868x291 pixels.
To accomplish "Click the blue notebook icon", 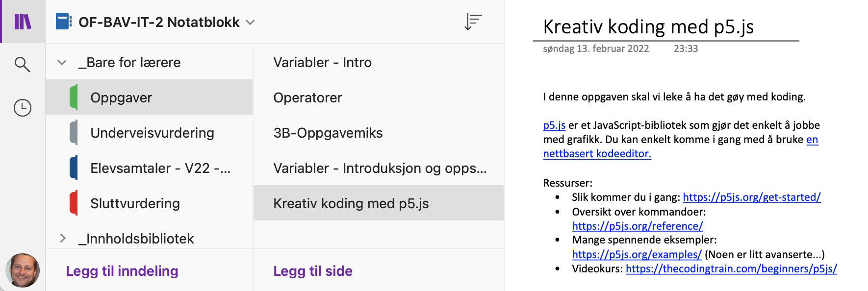I will click(x=64, y=22).
